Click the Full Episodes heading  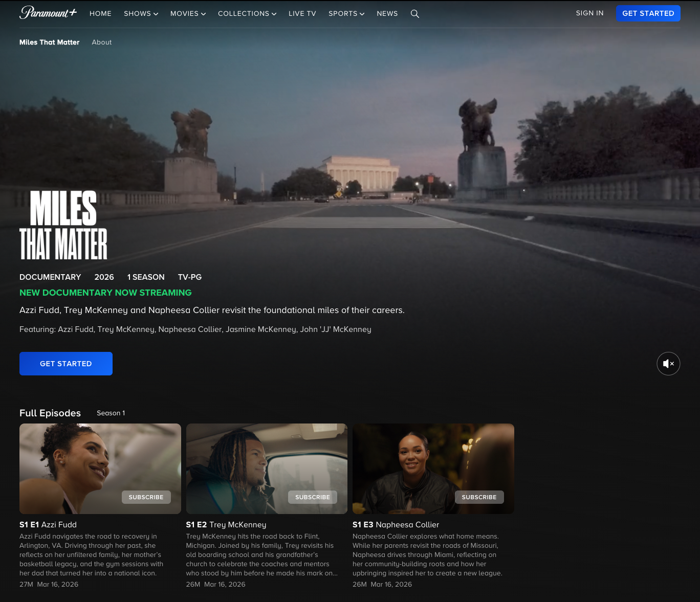(50, 413)
